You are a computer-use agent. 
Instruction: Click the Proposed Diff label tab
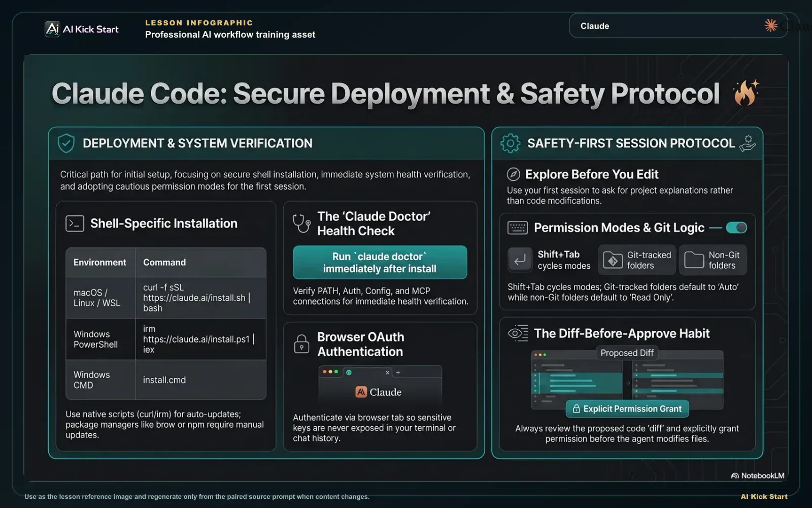[x=627, y=353]
